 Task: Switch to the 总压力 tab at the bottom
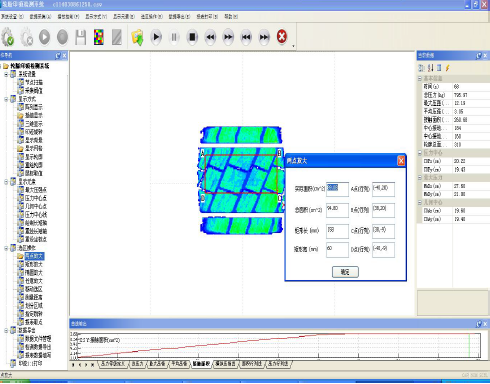click(137, 364)
